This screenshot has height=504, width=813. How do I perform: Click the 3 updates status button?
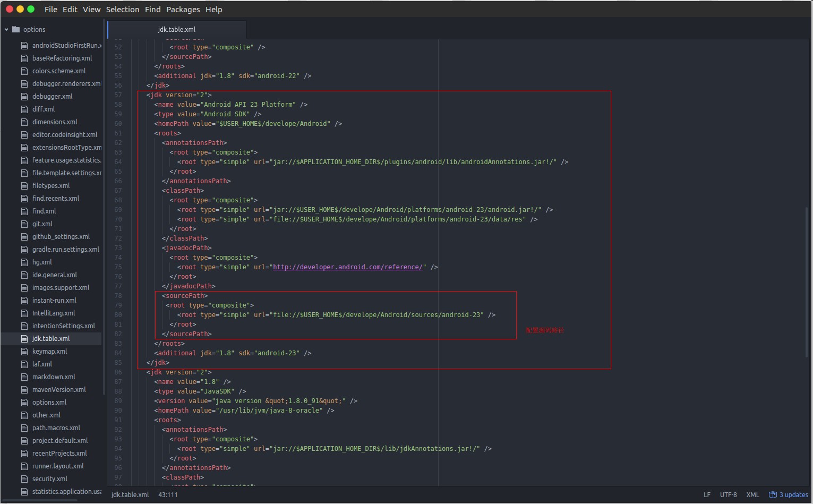click(789, 495)
